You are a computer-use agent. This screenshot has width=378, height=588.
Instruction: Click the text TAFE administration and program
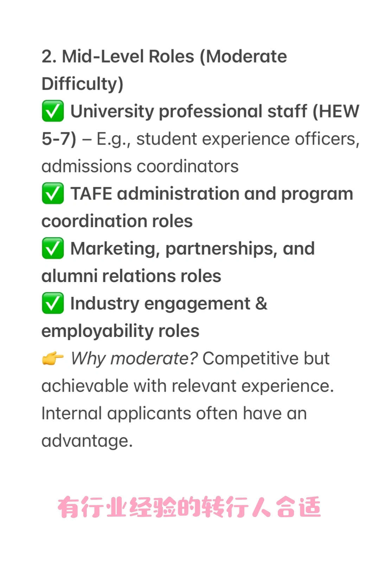212,194
